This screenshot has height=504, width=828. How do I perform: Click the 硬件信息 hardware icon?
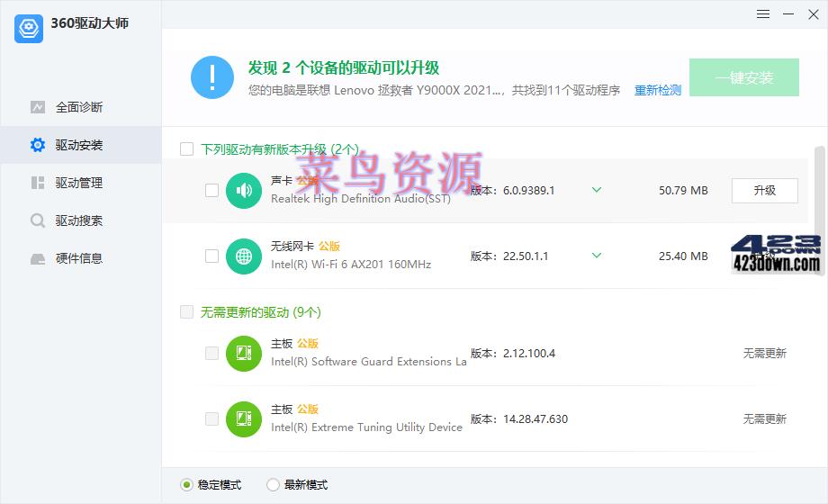pyautogui.click(x=38, y=258)
